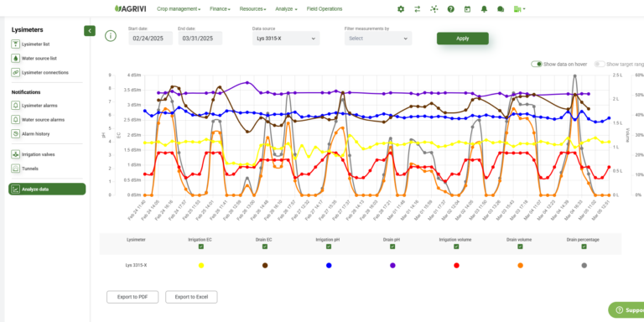Click the help question mark icon

coord(451,9)
